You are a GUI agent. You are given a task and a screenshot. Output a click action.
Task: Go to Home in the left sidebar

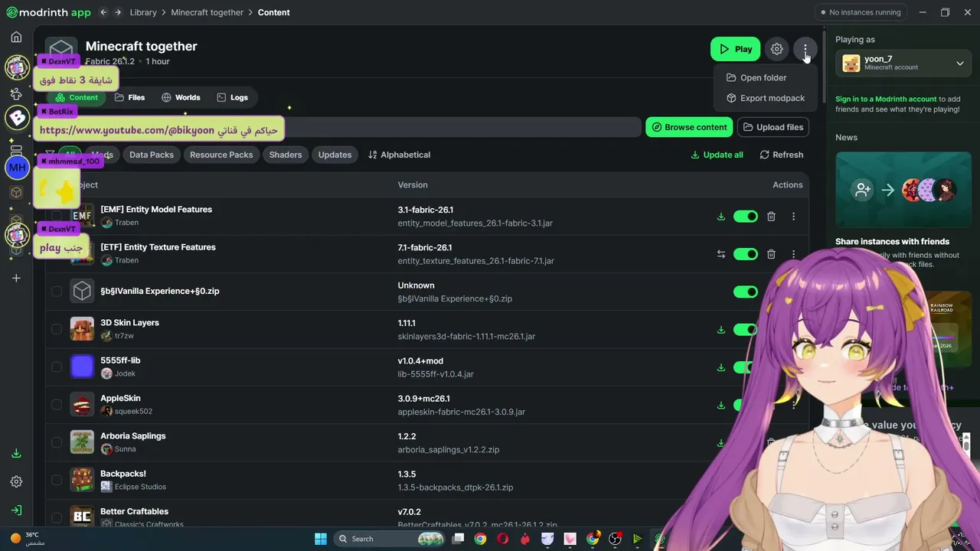(16, 37)
